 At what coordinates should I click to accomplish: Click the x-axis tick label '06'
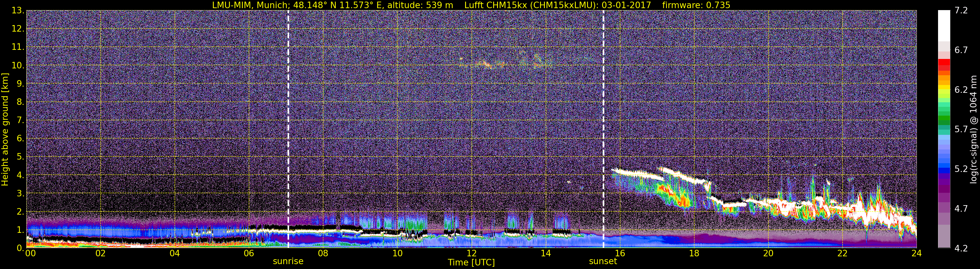pos(249,253)
